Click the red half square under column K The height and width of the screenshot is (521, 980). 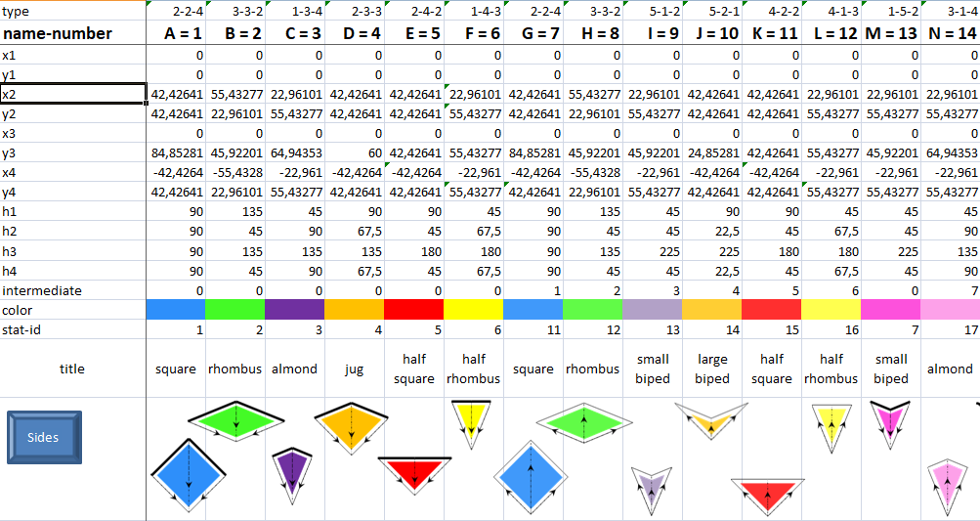coord(767,494)
